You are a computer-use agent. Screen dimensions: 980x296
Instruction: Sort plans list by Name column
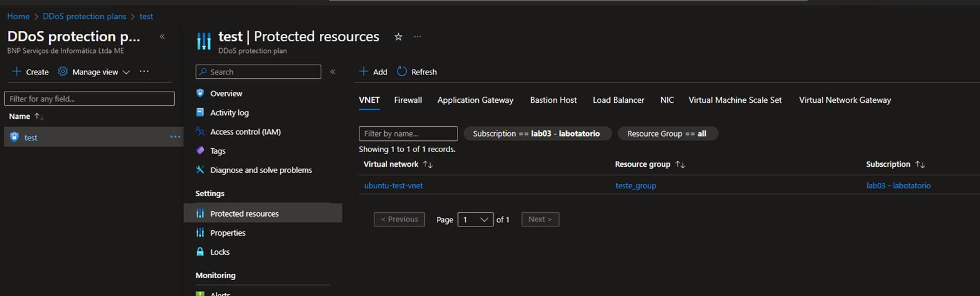click(x=26, y=116)
